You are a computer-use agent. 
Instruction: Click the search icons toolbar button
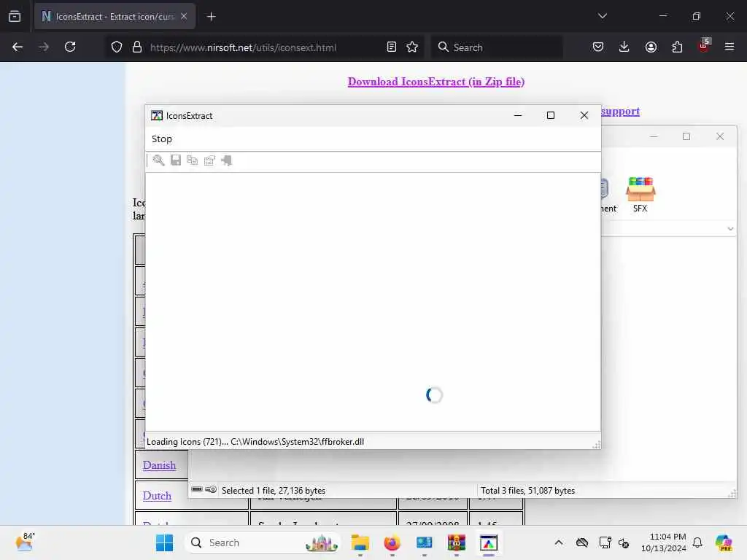[158, 160]
